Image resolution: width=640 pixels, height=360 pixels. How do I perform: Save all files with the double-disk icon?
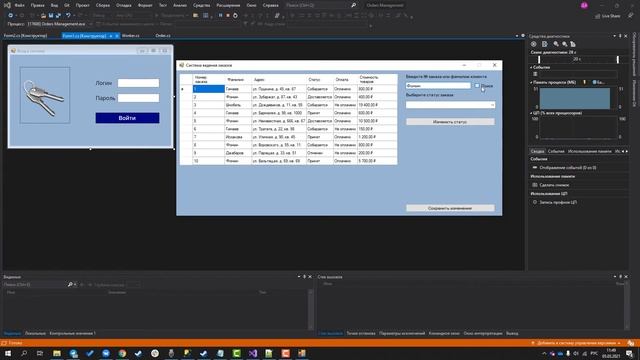coord(58,16)
